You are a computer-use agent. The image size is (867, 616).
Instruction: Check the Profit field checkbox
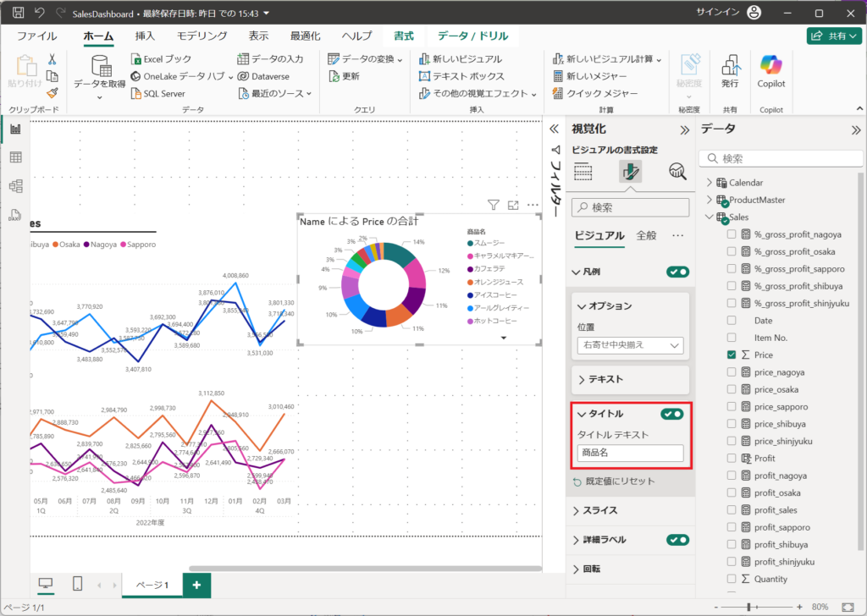732,458
